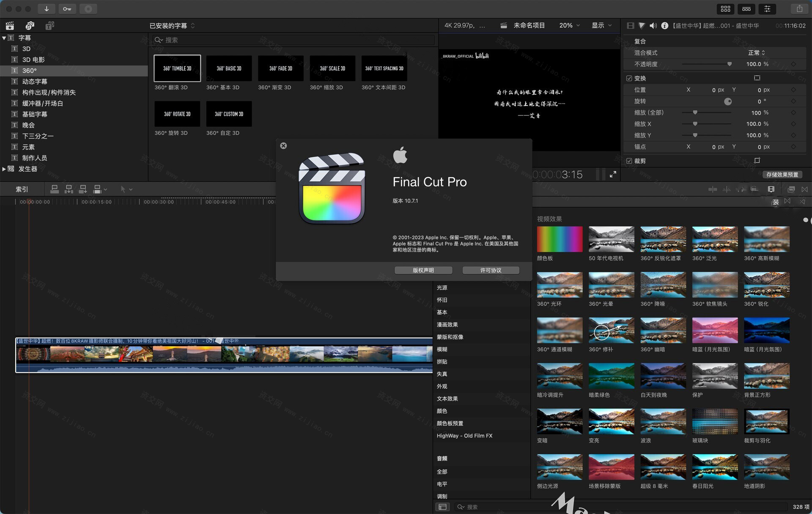
Task: Open the timeline 索引 index button
Action: pos(22,189)
